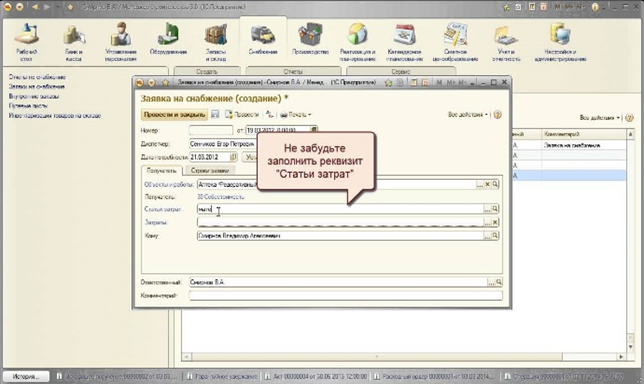Open calendar picker for Дата потребности

point(233,157)
